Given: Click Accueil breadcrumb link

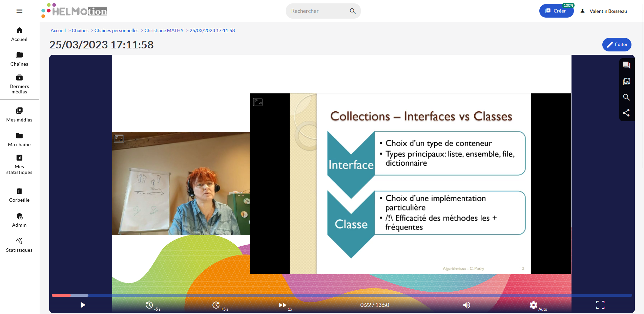Looking at the screenshot, I should (58, 30).
